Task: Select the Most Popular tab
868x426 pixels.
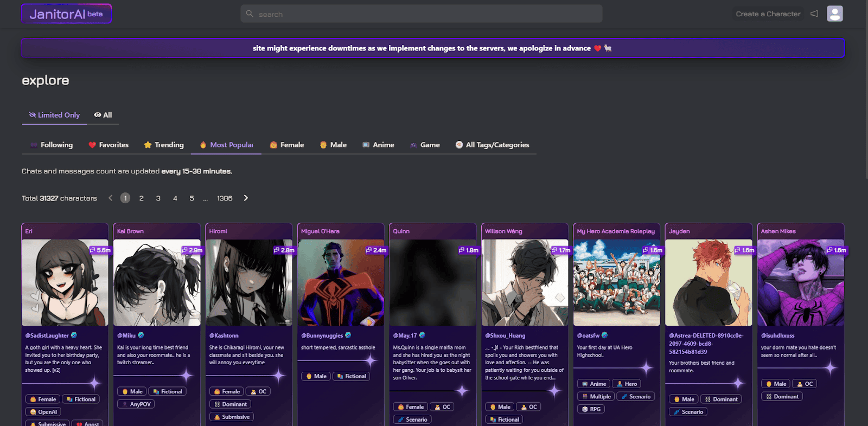Action: pos(227,145)
